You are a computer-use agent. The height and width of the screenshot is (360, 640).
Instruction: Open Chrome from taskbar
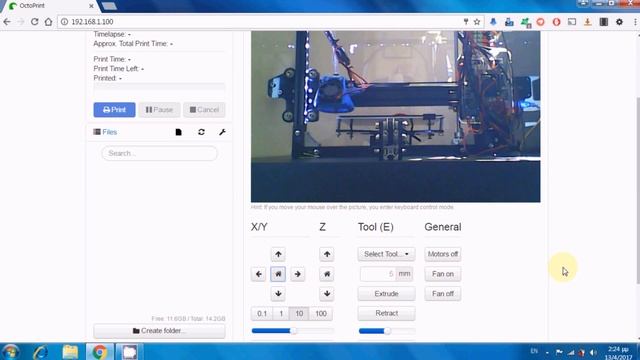[99, 352]
